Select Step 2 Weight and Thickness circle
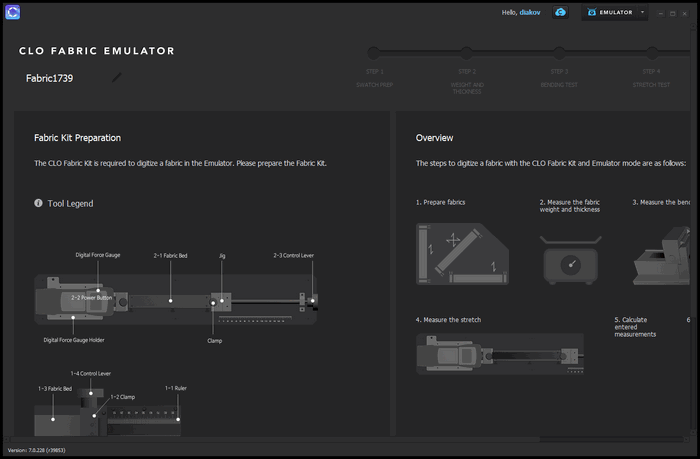Screen dimensions: 700x459 pos(466,52)
